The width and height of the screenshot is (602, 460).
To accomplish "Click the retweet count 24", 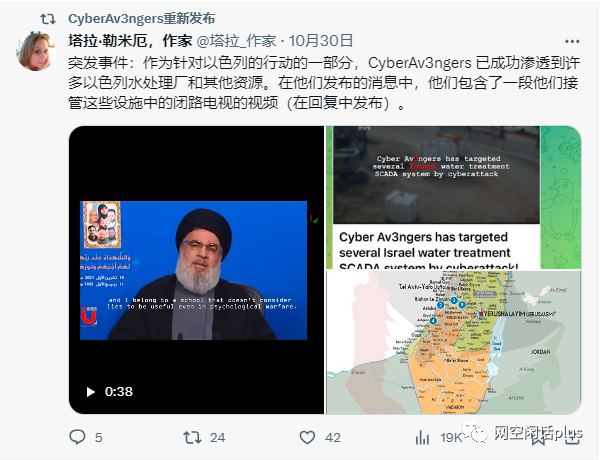I will [217, 437].
